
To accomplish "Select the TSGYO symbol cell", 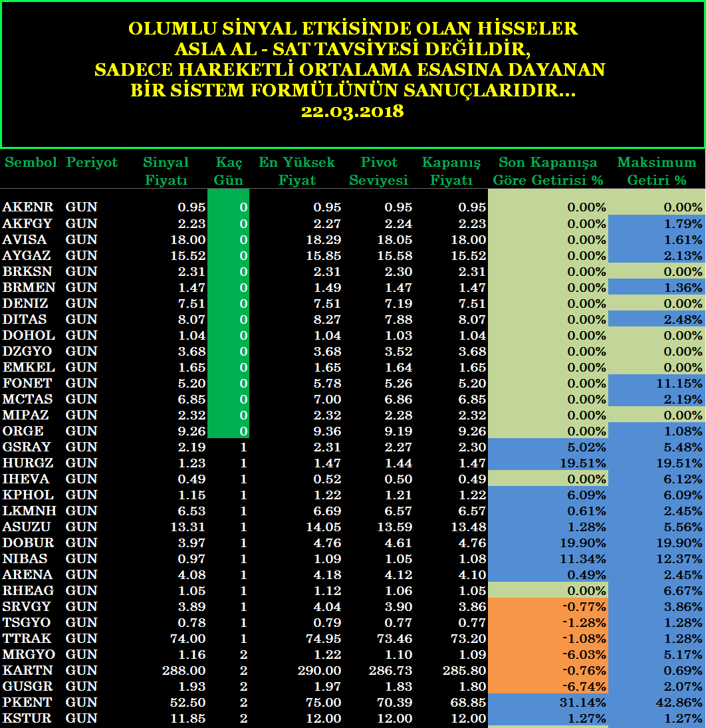I will point(27,622).
